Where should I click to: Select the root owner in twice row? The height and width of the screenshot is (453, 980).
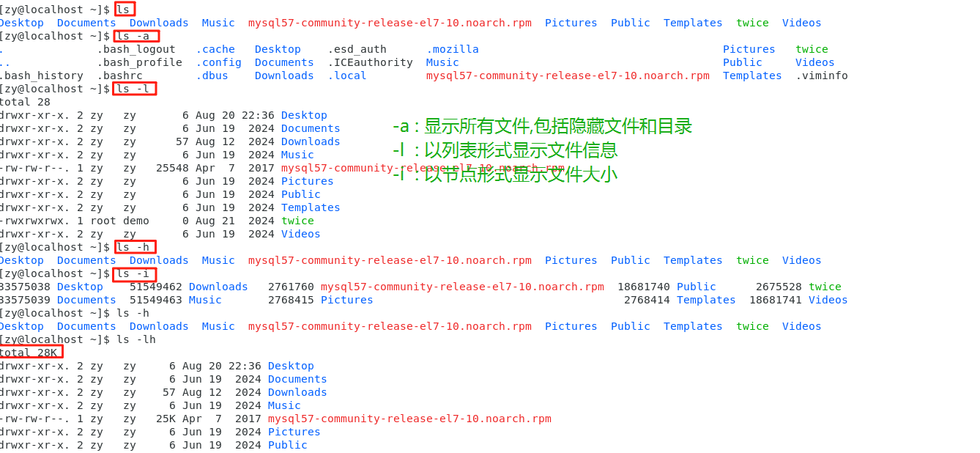click(x=103, y=221)
